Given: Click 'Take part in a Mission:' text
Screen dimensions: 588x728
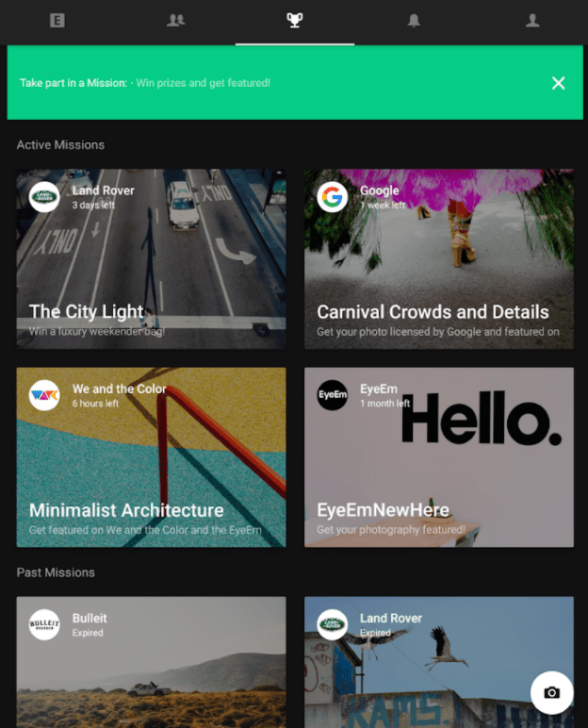Looking at the screenshot, I should [x=73, y=83].
